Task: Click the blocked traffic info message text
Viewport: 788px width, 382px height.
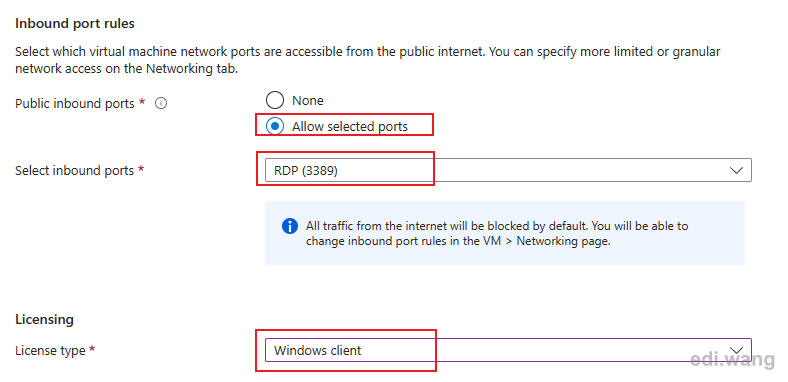Action: click(x=497, y=233)
